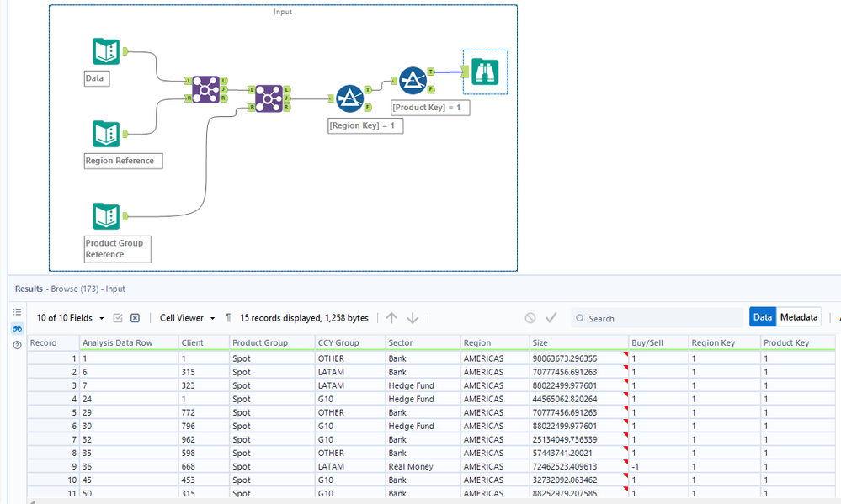Click the Product Key column header
Viewport: 841px width, 504px height.
797,342
